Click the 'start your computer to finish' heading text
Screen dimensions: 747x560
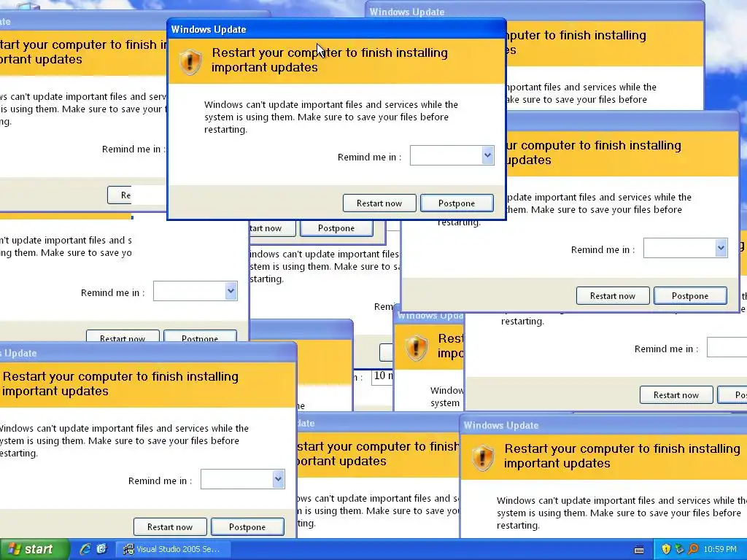point(379,447)
